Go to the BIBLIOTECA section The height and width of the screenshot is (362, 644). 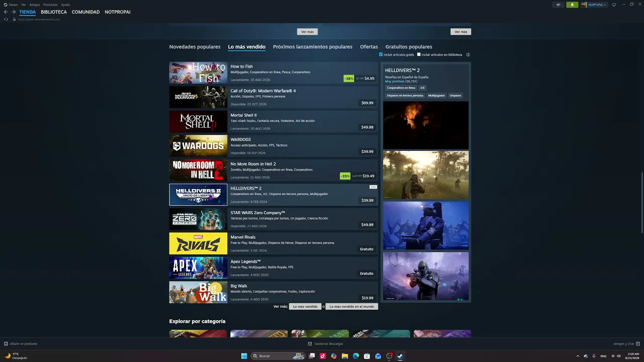(x=54, y=12)
